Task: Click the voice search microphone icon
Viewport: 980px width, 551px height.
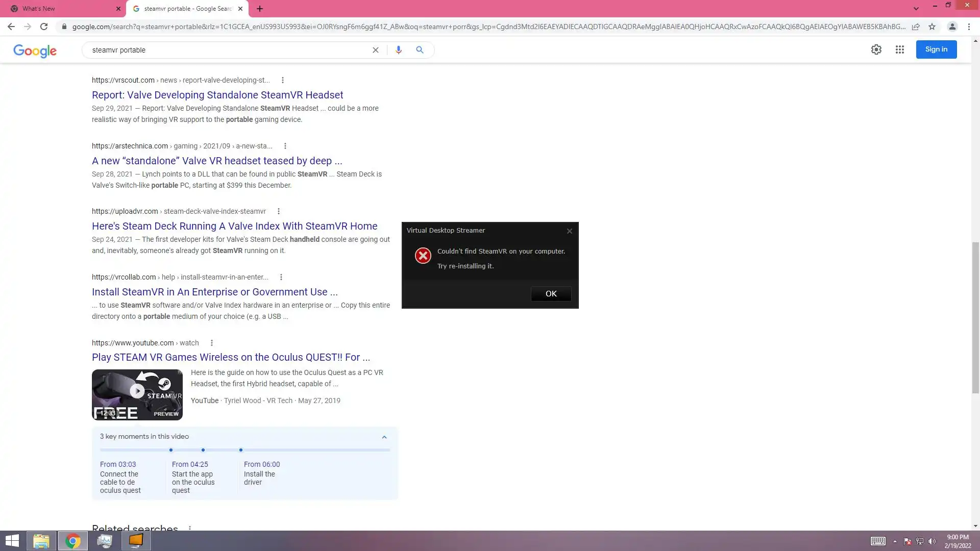Action: (399, 50)
